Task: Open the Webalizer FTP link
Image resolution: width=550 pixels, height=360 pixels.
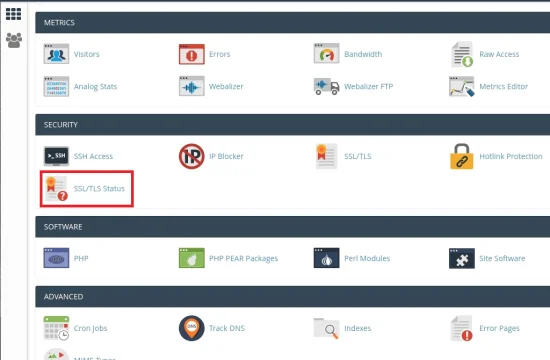Action: (x=369, y=86)
